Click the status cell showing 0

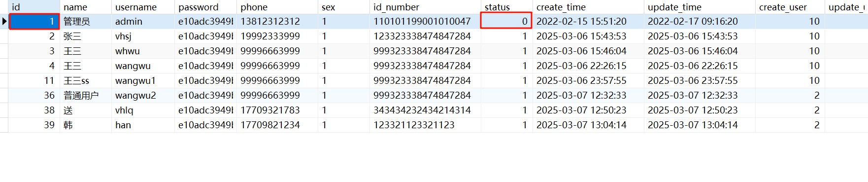click(x=506, y=21)
